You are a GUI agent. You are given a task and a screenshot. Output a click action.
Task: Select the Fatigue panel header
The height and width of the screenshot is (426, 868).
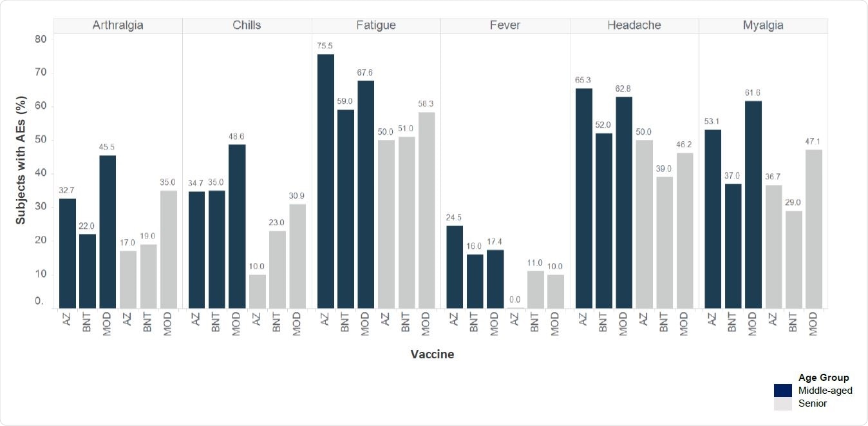(x=376, y=25)
